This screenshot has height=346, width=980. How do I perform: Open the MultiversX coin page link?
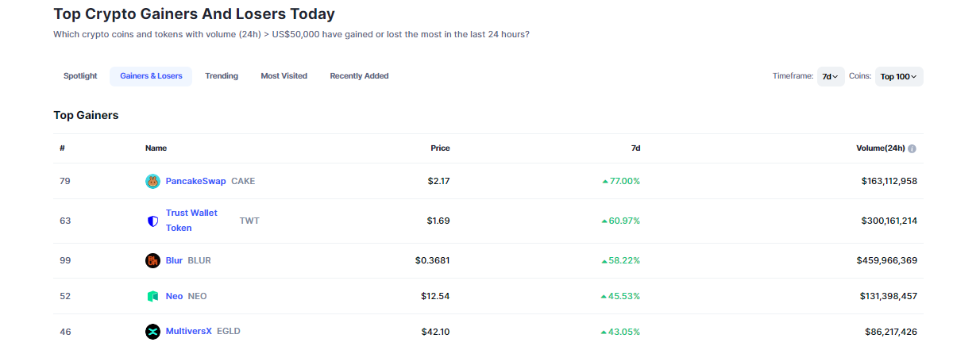pos(188,331)
